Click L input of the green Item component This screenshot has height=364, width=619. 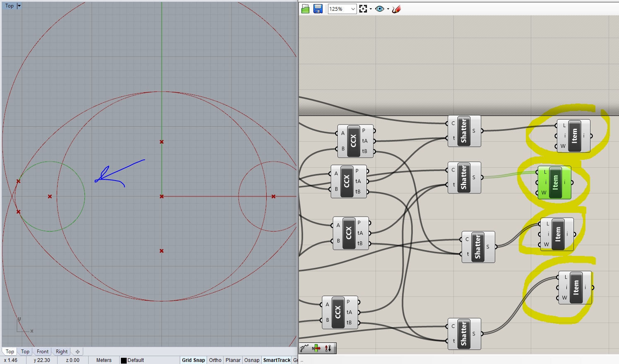545,172
